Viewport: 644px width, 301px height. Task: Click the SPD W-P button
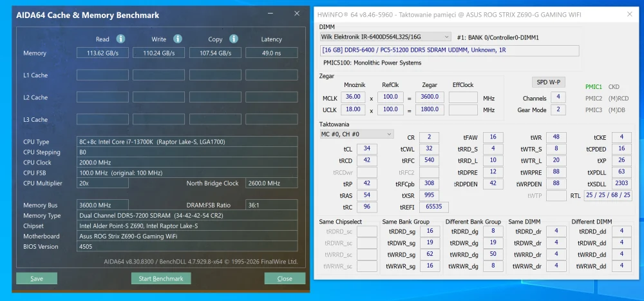pos(548,83)
